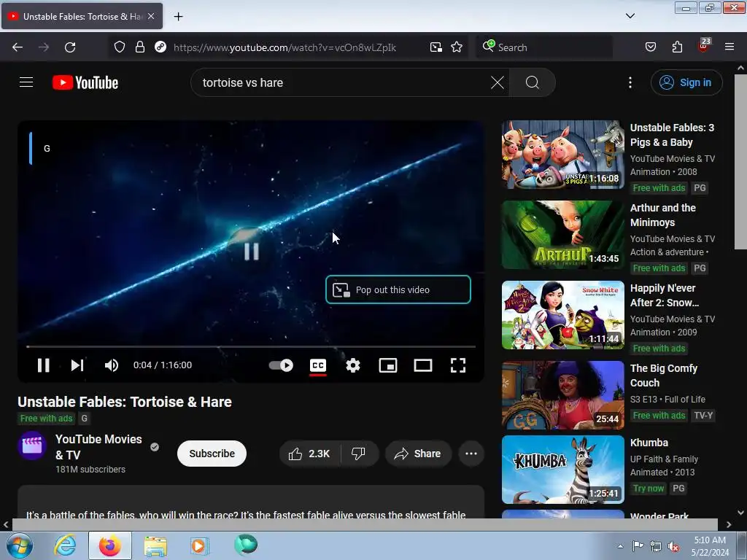Open Windows Media Player from taskbar
This screenshot has height=560, width=747.
coord(198,545)
